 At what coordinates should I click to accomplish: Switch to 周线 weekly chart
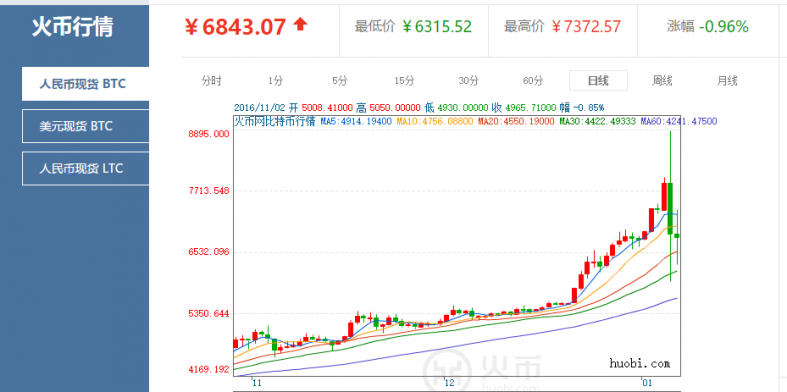[663, 80]
